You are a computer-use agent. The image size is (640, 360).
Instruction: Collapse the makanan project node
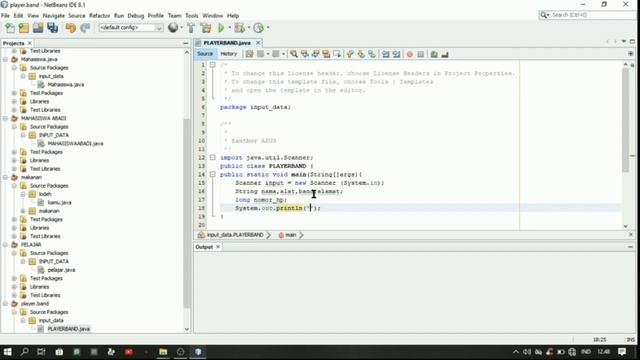(6, 177)
